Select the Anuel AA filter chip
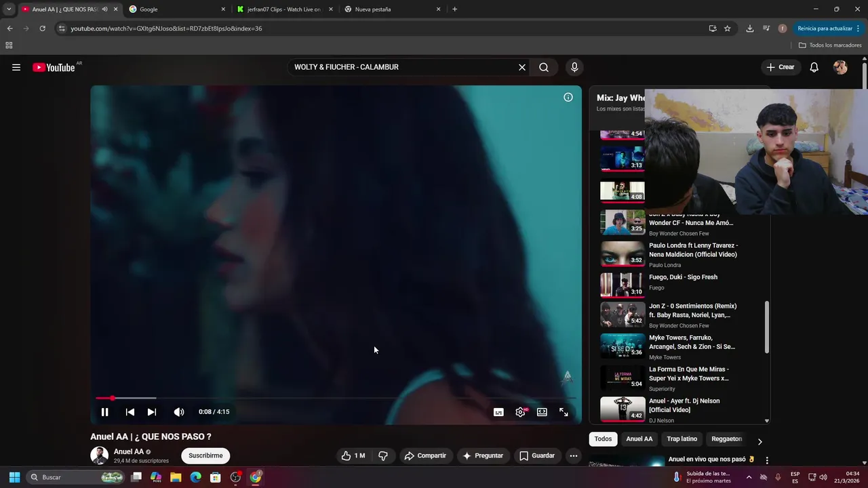Screen dimensions: 868x488 (x=639, y=439)
